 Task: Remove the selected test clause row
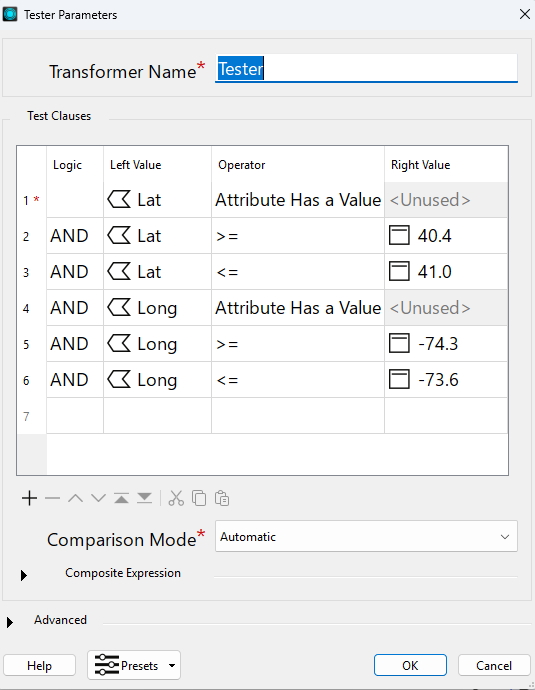(52, 499)
